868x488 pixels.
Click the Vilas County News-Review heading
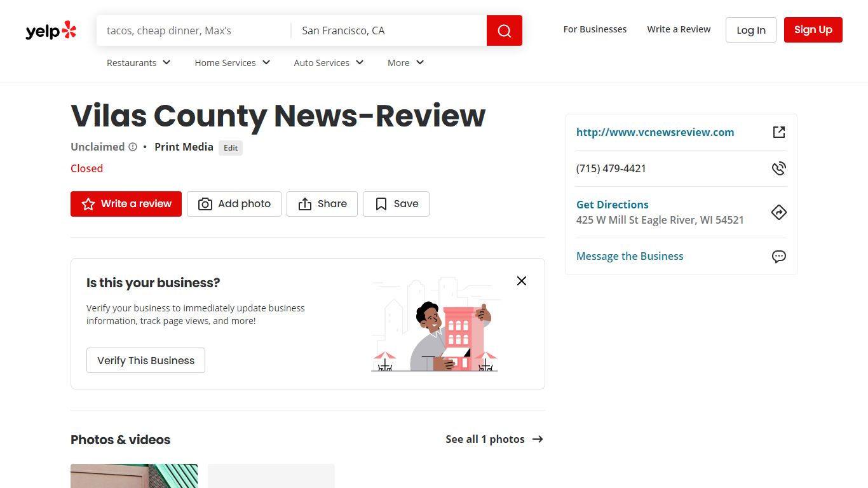click(278, 116)
